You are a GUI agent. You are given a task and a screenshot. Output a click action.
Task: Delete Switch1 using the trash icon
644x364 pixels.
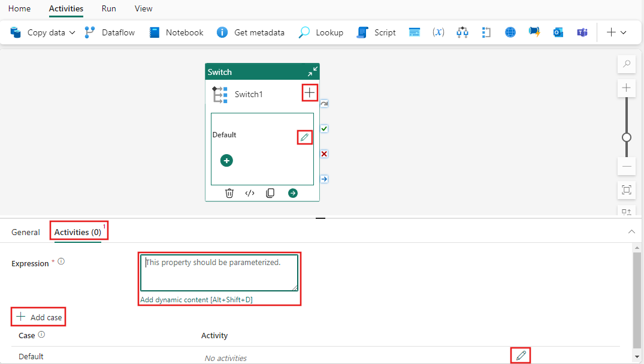229,192
